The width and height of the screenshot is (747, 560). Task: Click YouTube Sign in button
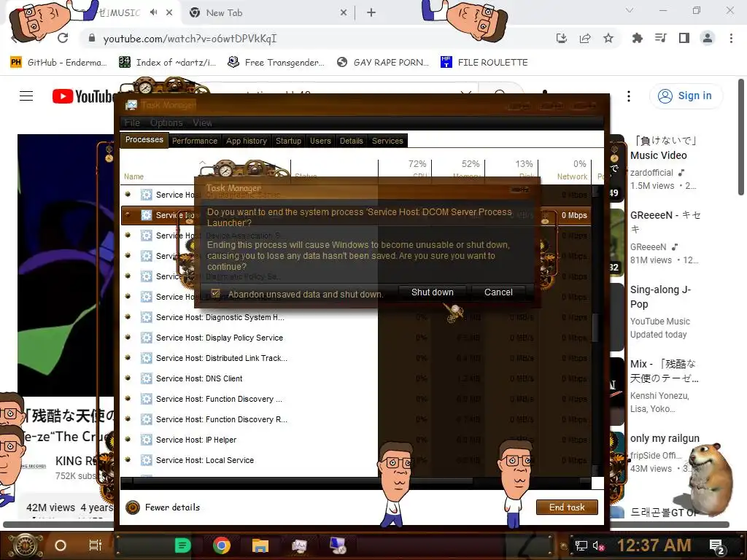click(685, 96)
